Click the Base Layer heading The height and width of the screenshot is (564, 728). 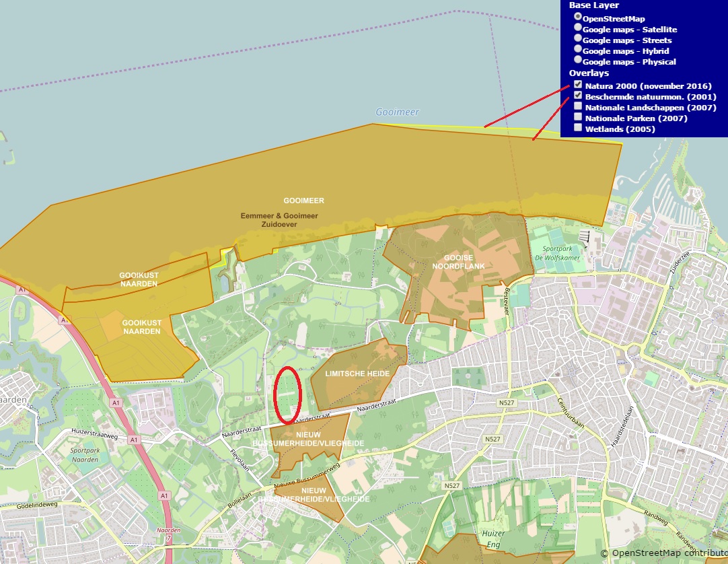pos(594,5)
